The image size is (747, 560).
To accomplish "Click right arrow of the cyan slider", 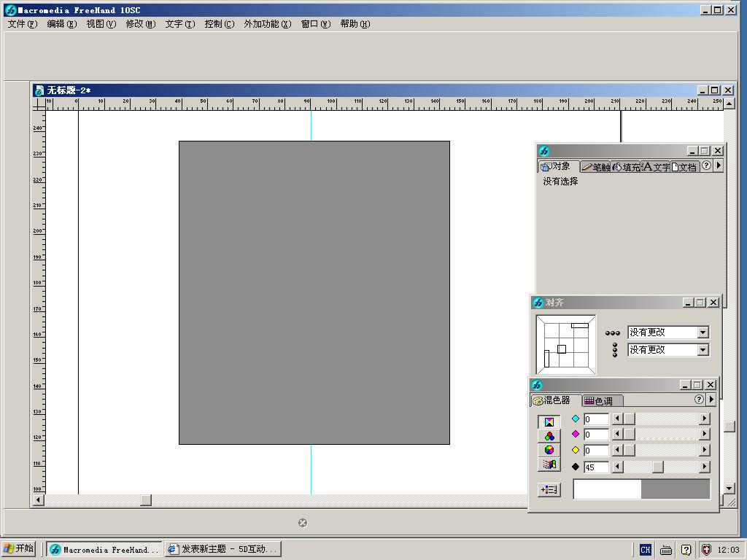I will coord(704,419).
